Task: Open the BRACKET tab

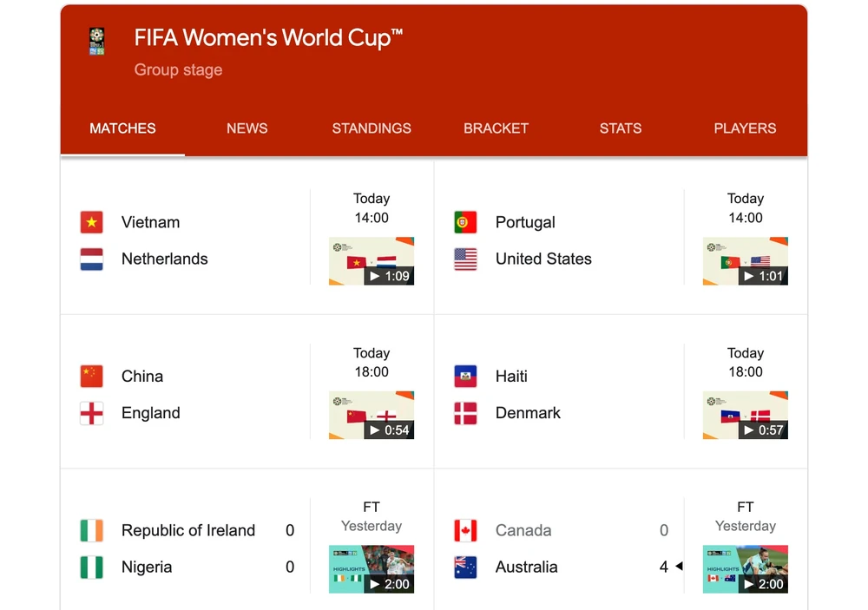Action: point(496,128)
